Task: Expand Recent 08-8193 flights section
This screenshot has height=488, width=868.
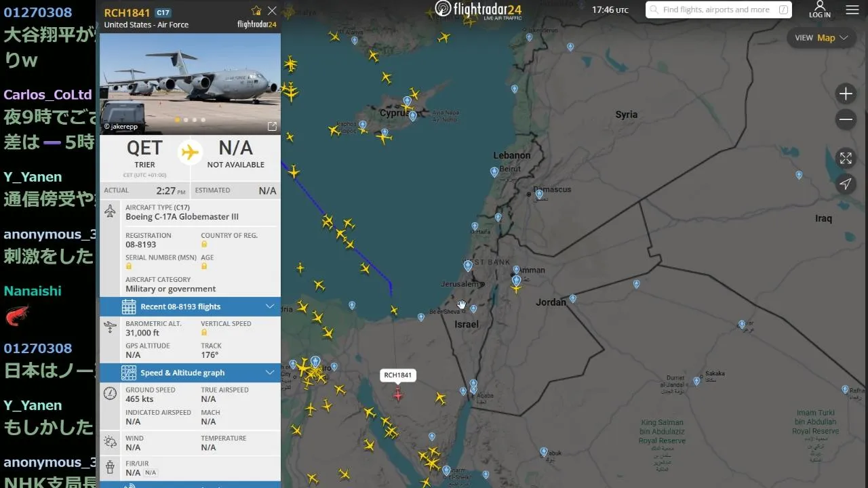Action: [x=190, y=306]
